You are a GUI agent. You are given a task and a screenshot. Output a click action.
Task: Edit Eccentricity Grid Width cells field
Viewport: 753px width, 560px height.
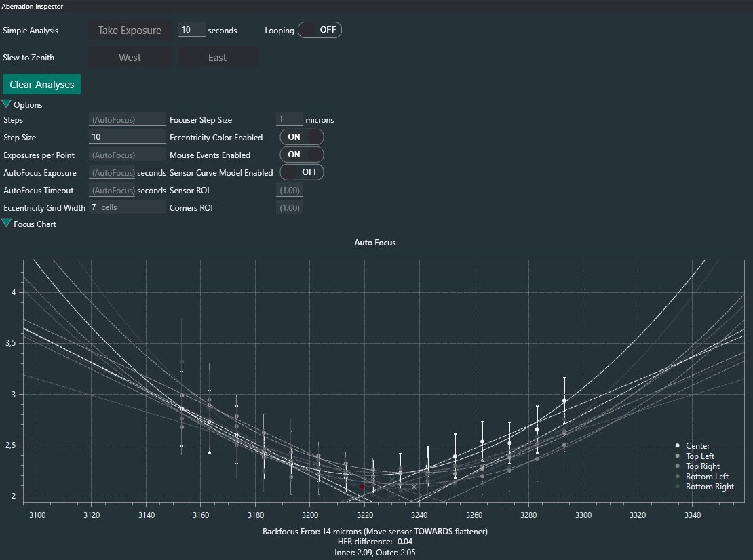click(128, 207)
